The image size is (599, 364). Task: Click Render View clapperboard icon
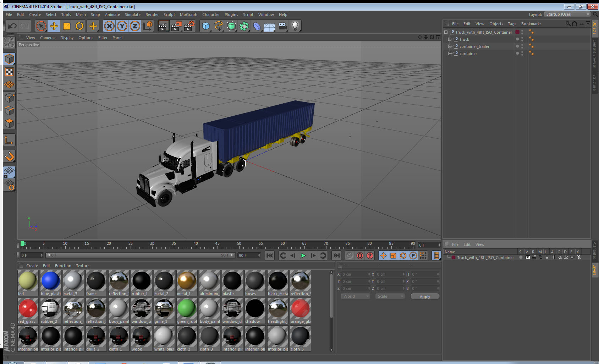pos(163,26)
